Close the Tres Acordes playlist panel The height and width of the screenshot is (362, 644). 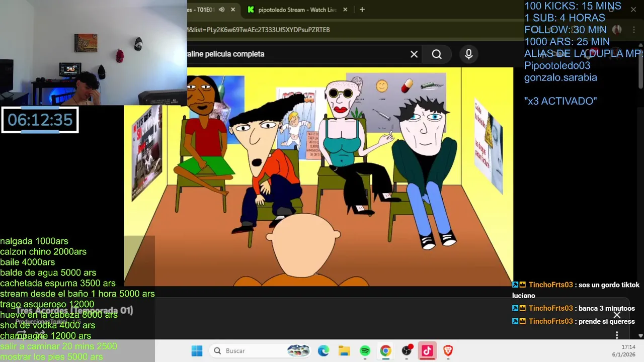pyautogui.click(x=617, y=315)
